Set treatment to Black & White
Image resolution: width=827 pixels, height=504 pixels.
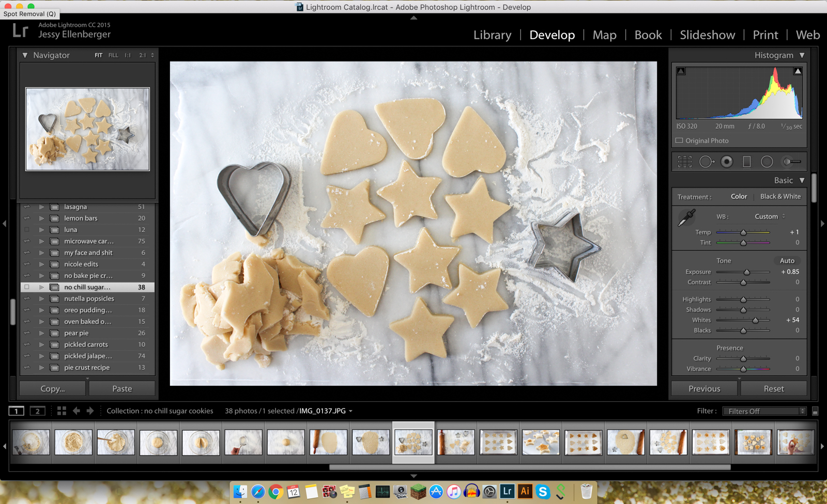point(780,197)
